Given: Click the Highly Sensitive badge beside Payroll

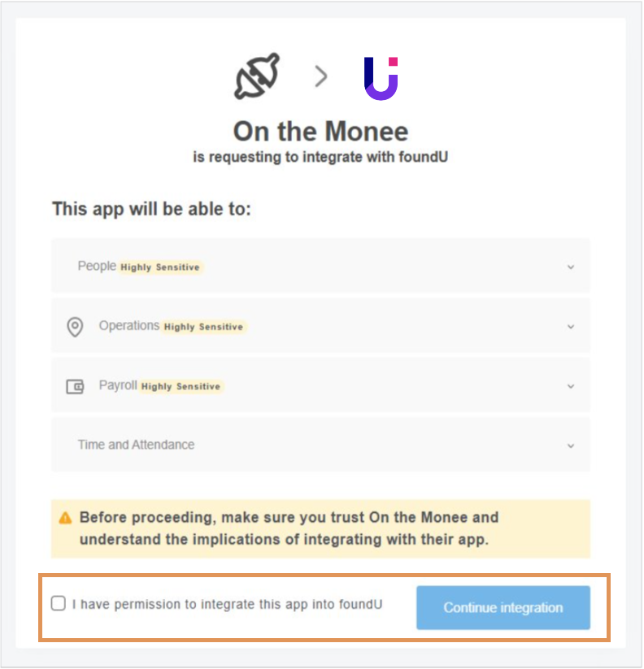Looking at the screenshot, I should [x=181, y=386].
